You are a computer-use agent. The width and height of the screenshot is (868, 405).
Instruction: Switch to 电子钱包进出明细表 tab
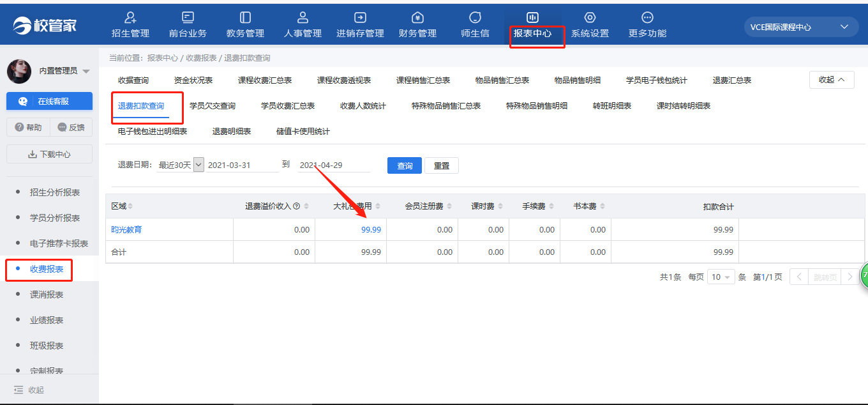(153, 132)
